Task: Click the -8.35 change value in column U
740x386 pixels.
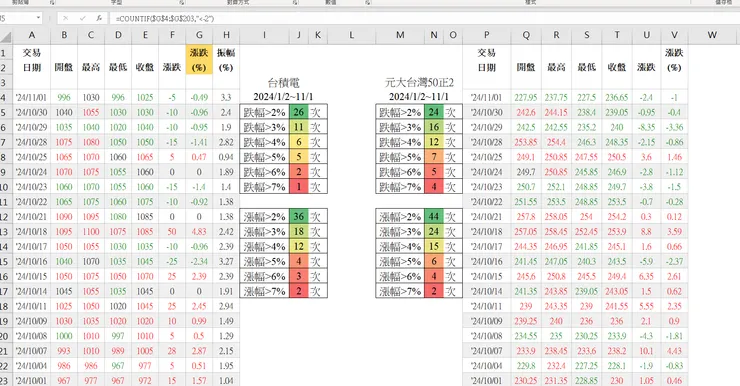Action: click(646, 127)
